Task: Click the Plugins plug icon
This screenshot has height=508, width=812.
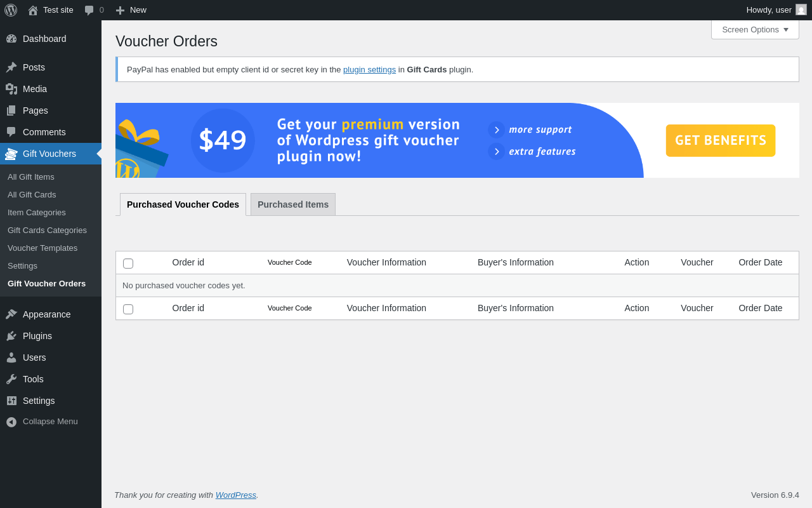Action: (x=11, y=336)
